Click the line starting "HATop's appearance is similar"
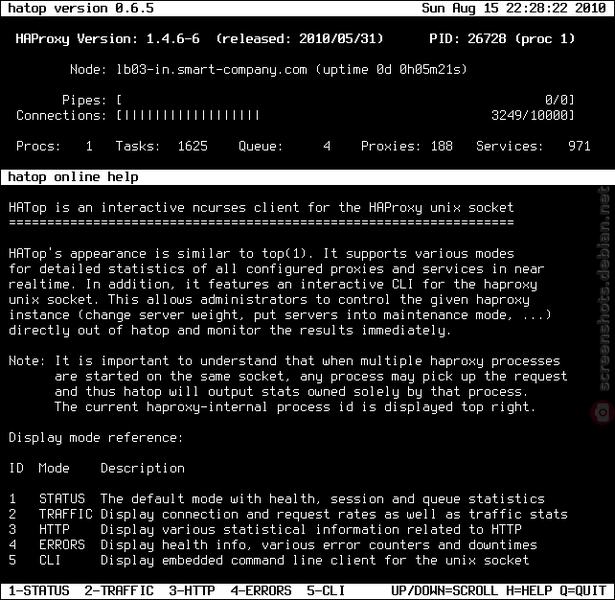The width and height of the screenshot is (615, 600). coord(261,254)
